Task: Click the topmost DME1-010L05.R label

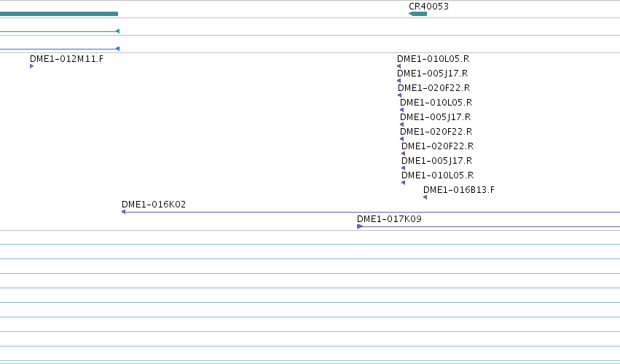Action: [433, 59]
